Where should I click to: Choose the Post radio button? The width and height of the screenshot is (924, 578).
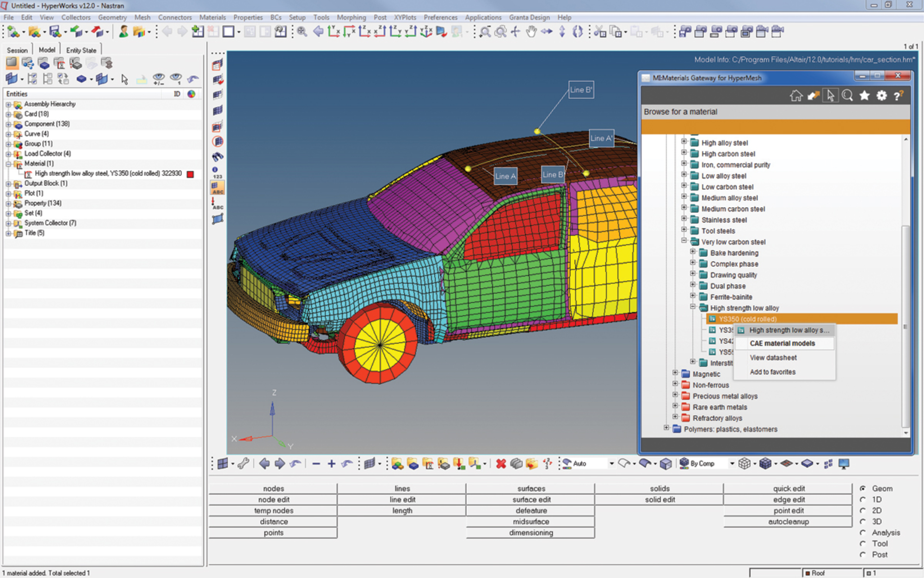(x=863, y=555)
